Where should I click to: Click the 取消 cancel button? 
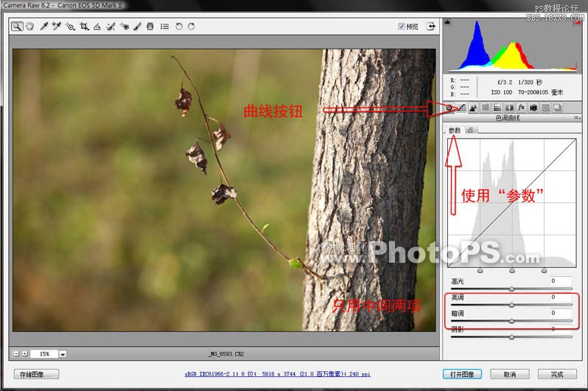[510, 374]
